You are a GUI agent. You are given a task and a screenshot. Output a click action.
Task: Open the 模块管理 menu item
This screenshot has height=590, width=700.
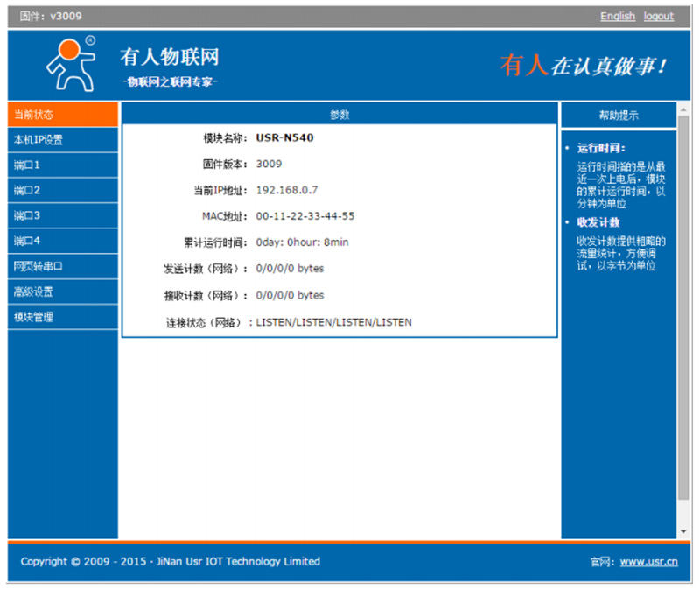pyautogui.click(x=63, y=317)
